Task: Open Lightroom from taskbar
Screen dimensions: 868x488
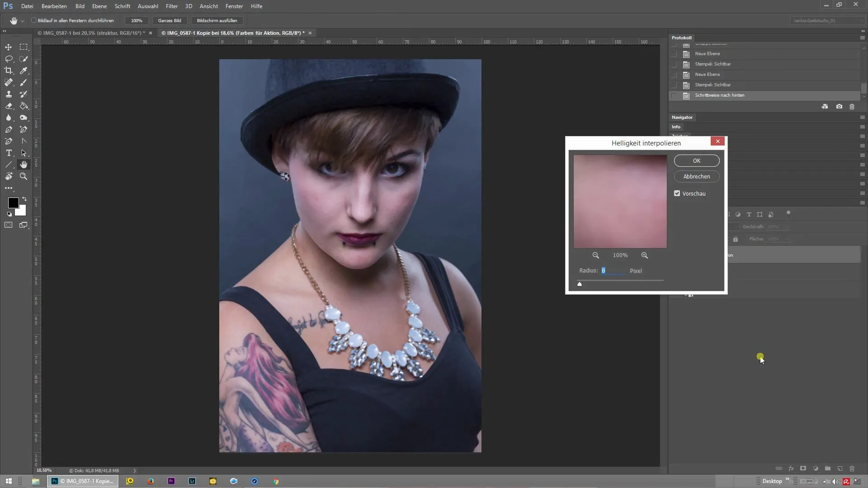Action: click(x=192, y=481)
